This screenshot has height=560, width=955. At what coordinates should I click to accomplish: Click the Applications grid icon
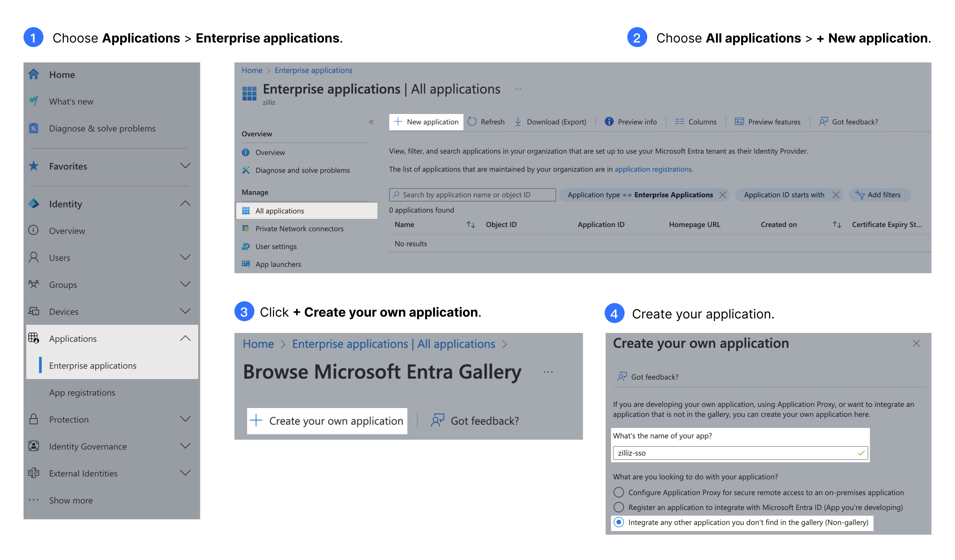tap(34, 338)
